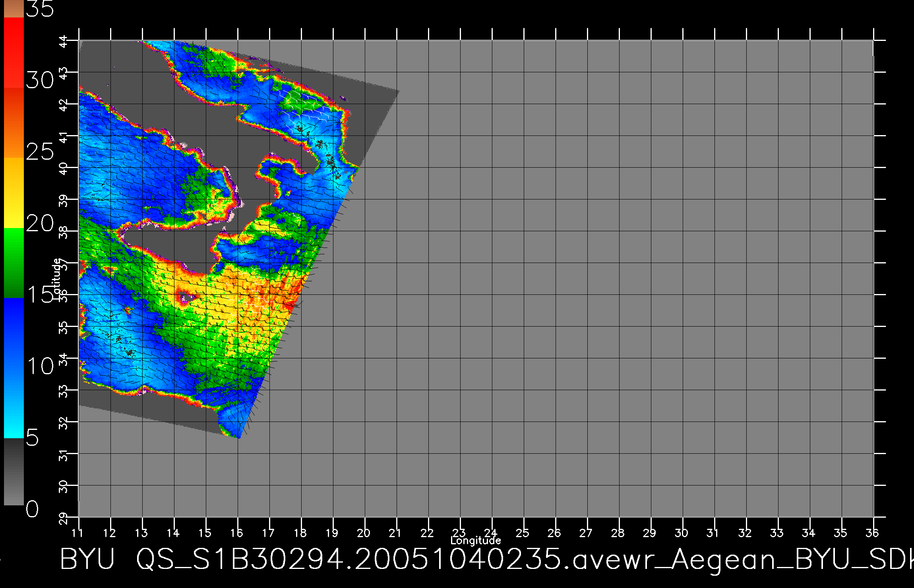Image resolution: width=914 pixels, height=588 pixels.
Task: Click longitude tick label 30 on bottom axis
Action: pyautogui.click(x=682, y=532)
